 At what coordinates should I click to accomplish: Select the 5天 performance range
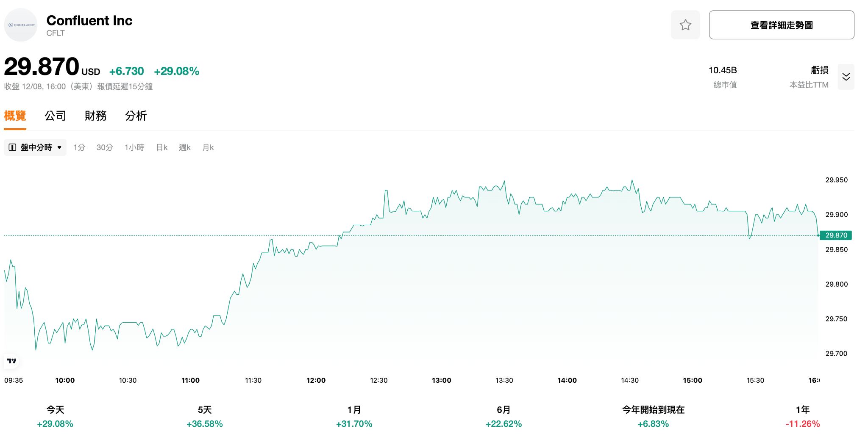(205, 417)
